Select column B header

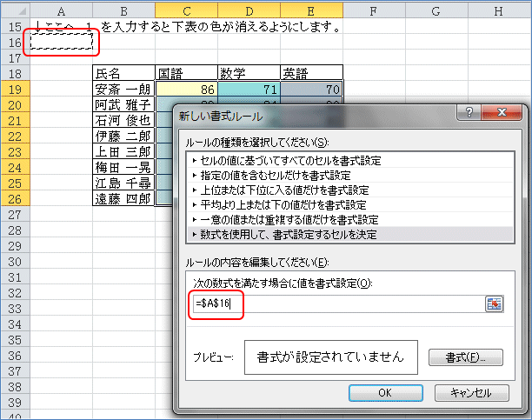tap(123, 10)
